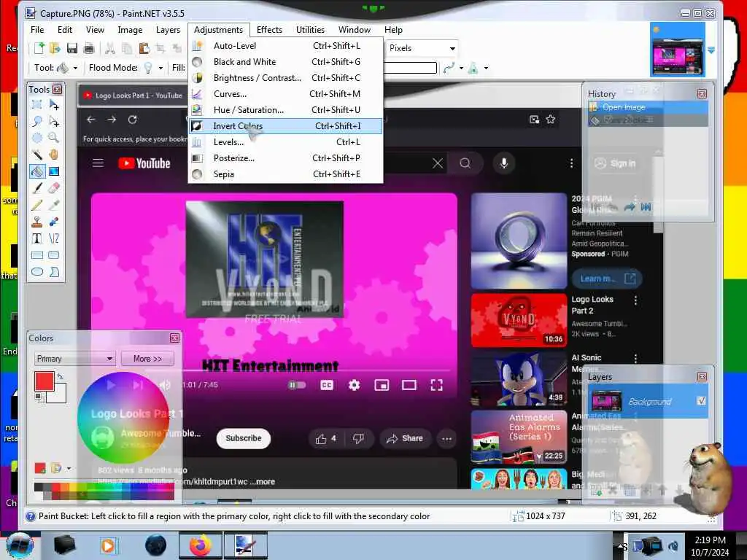Select the Move Selected Pixels tool
The width and height of the screenshot is (747, 560).
[54, 104]
